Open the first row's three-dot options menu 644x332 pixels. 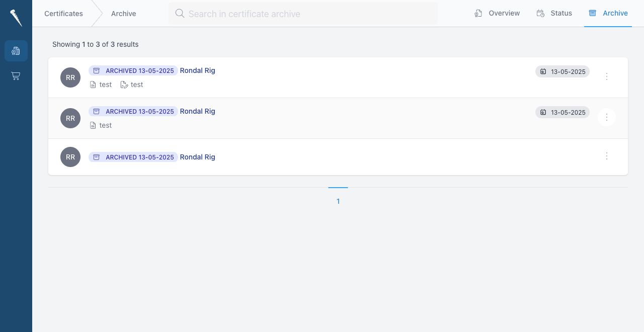tap(607, 76)
